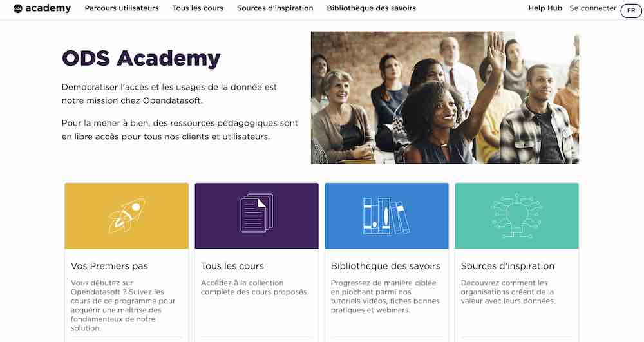Viewport: 644px width, 342px height.
Task: Click the bookshelf icon on blue card
Action: point(386,216)
